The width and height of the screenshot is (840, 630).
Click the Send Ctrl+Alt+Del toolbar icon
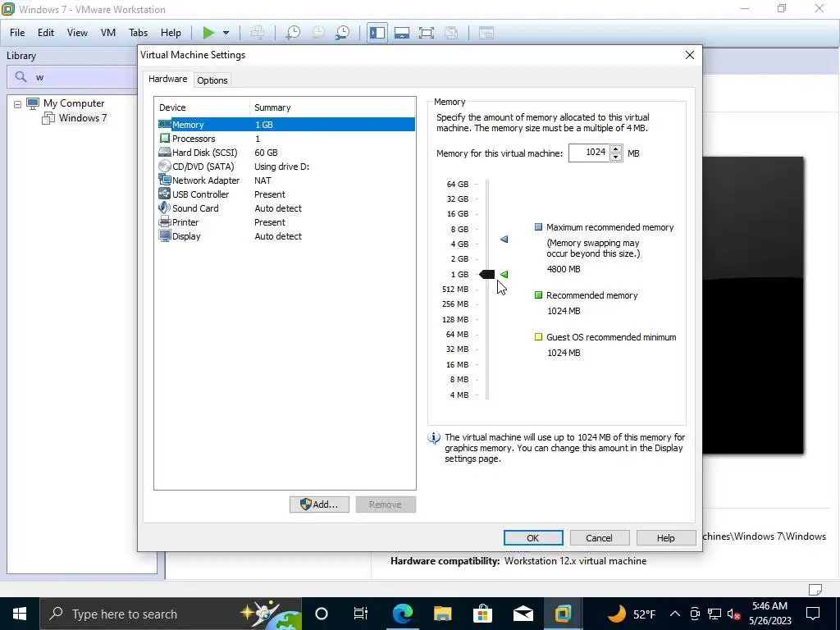pyautogui.click(x=257, y=33)
